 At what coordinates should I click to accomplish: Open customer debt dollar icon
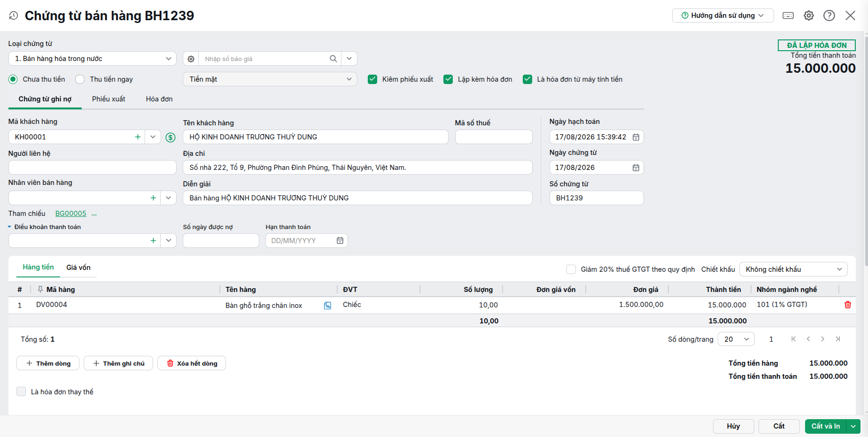click(x=170, y=137)
